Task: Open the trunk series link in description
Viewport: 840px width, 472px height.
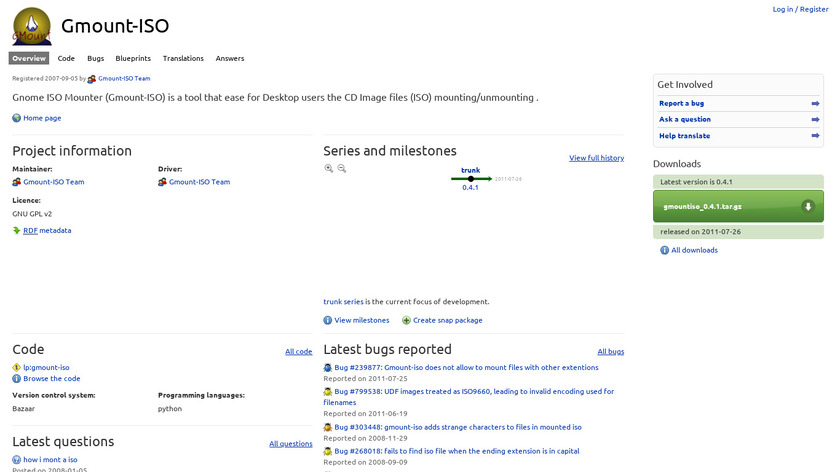Action: [343, 302]
